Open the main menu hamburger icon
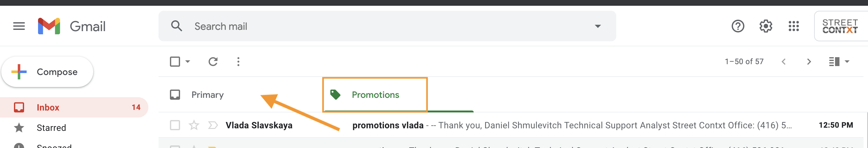 [x=19, y=26]
